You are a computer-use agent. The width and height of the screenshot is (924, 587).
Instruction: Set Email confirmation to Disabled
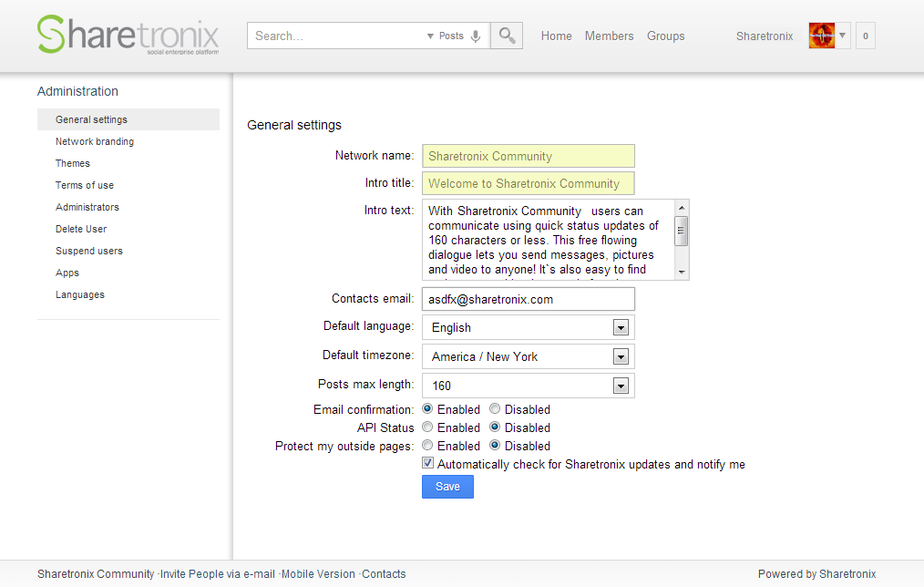[495, 409]
